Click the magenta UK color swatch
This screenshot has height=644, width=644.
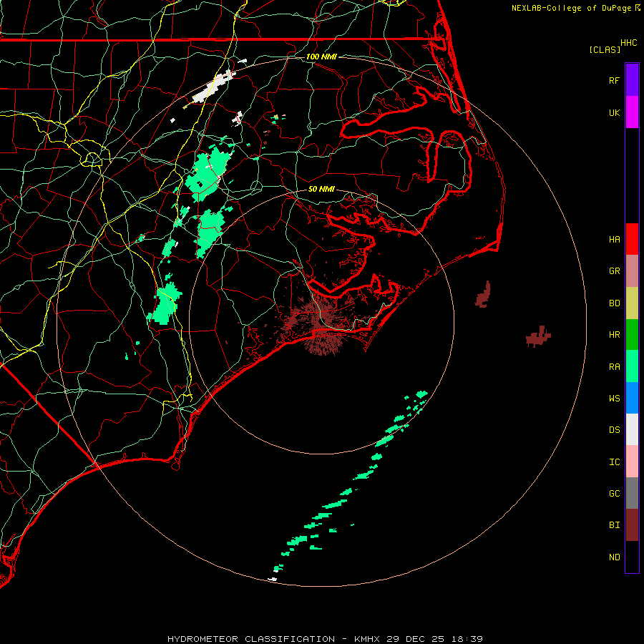(632, 112)
